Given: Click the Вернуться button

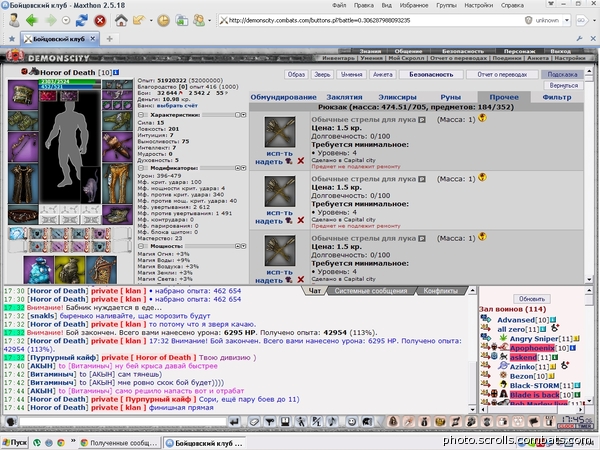Looking at the screenshot, I should click(x=563, y=85).
